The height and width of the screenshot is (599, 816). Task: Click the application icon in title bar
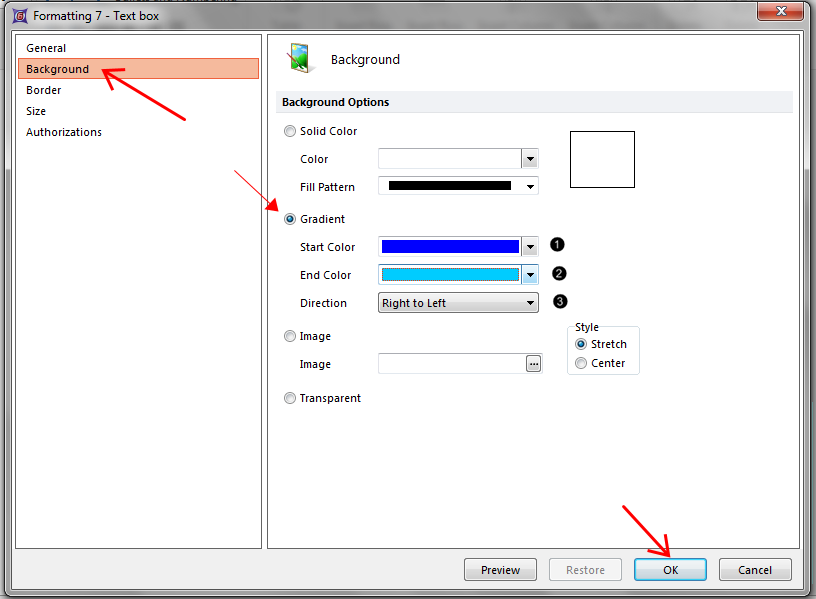tap(18, 16)
